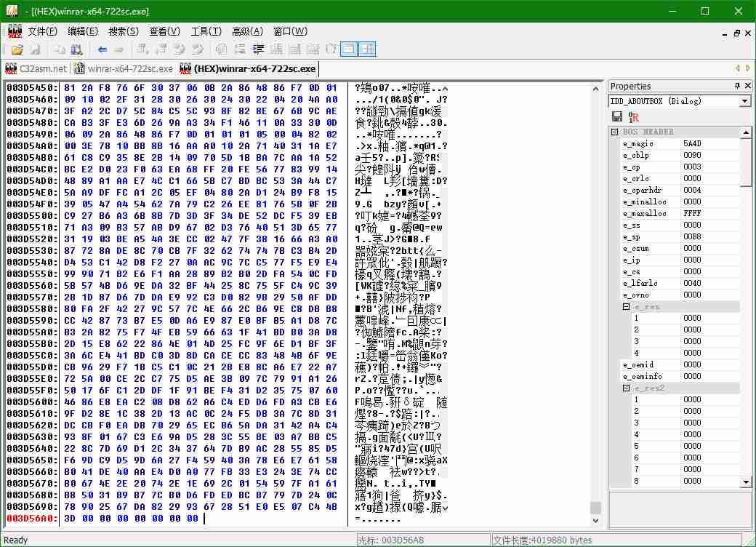Toggle the right highlighted layout button
Image resolution: width=756 pixels, height=547 pixels.
(367, 49)
